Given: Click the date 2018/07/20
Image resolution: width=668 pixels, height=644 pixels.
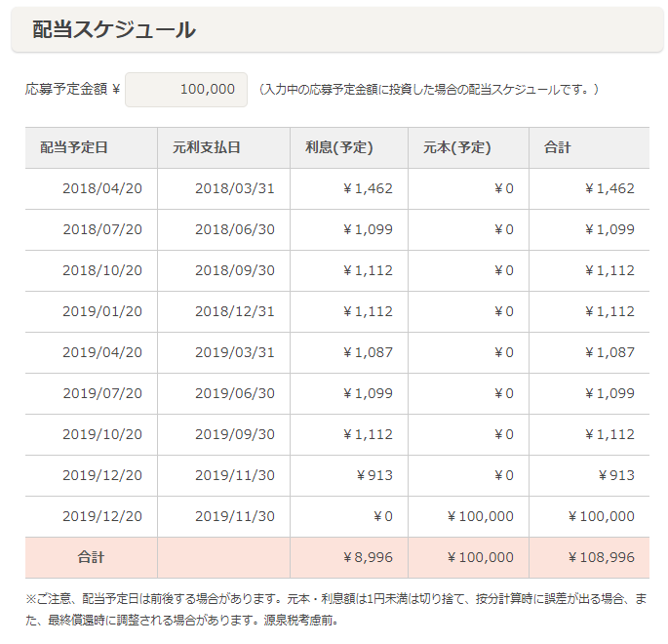Looking at the screenshot, I should pyautogui.click(x=102, y=229).
